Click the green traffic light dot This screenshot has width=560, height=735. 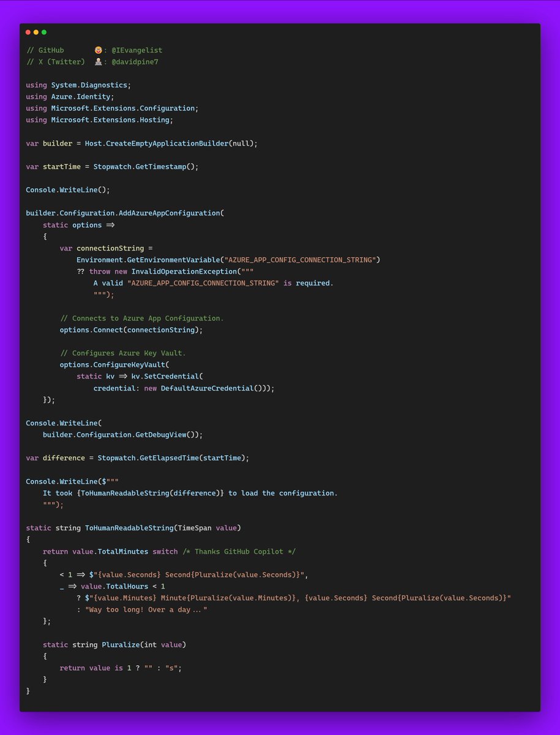click(44, 32)
